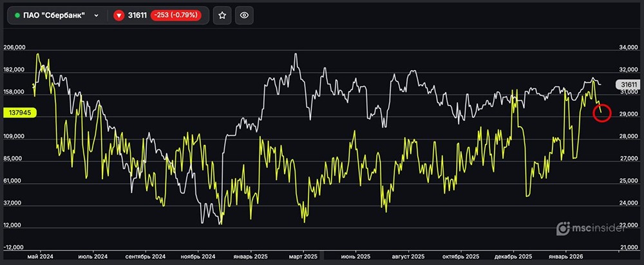This screenshot has width=644, height=265.
Task: Click the 206,000 left axis label
Action: point(14,48)
